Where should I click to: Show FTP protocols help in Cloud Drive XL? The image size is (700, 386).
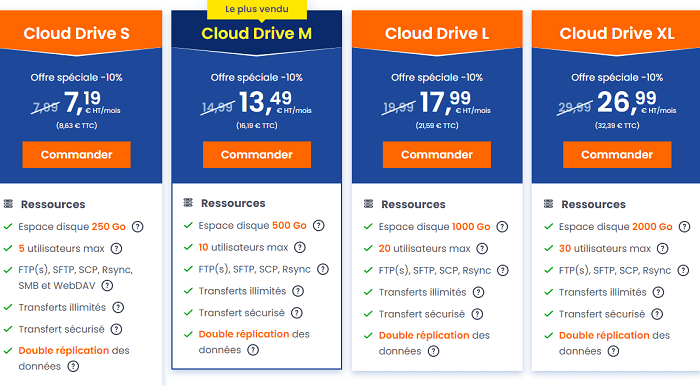683,270
